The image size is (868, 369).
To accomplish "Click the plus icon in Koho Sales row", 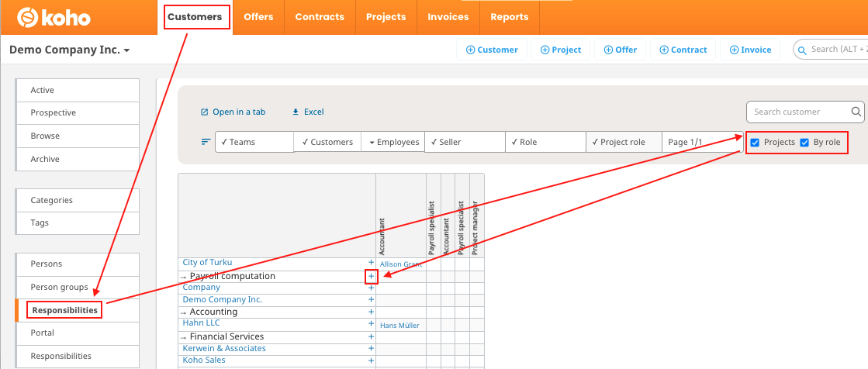I will pyautogui.click(x=371, y=360).
